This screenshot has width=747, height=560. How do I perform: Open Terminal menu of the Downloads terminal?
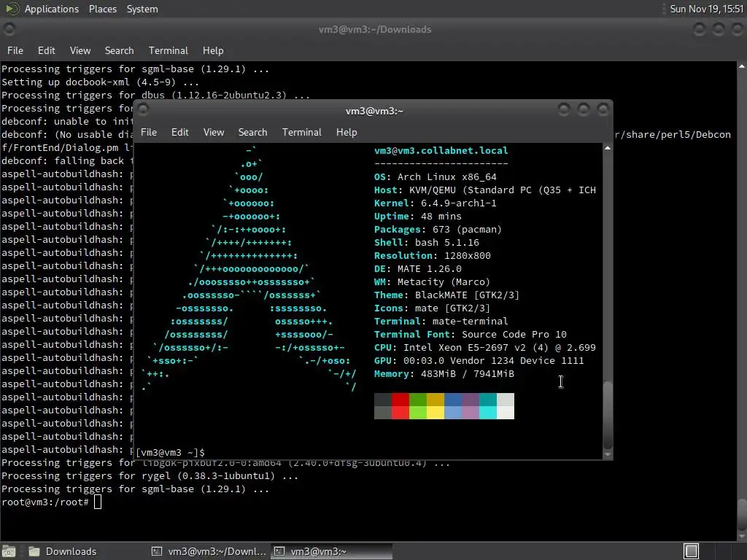click(169, 50)
